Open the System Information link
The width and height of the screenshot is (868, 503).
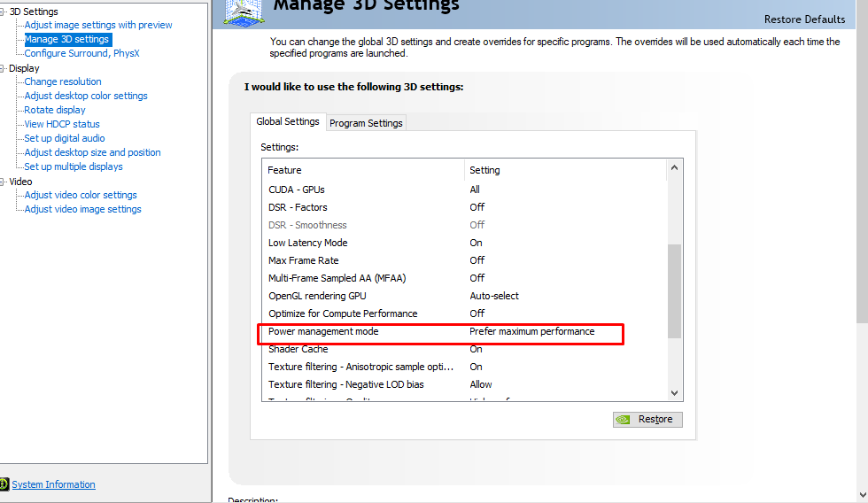[x=54, y=484]
